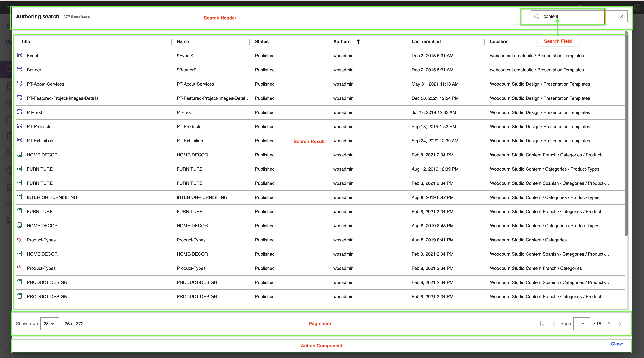Clear the search text with X icon

621,16
